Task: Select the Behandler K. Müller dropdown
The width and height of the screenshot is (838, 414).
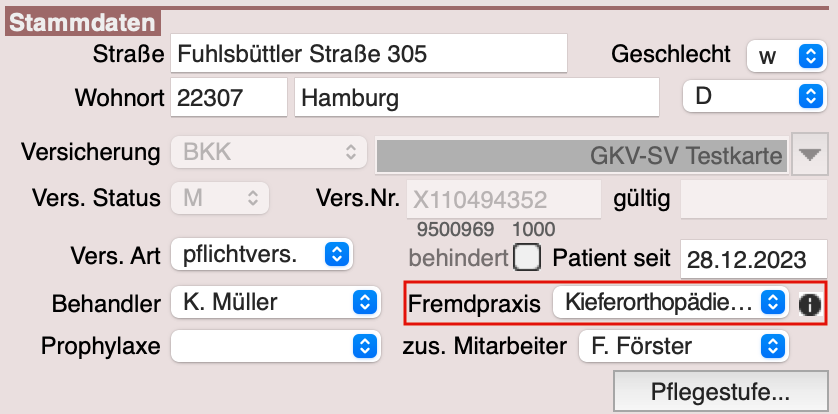Action: [x=275, y=301]
